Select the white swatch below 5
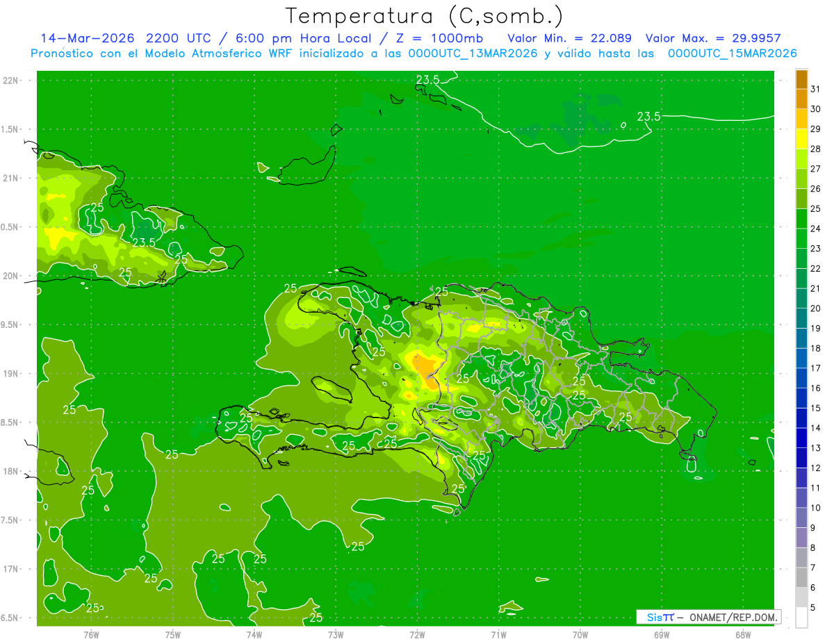Image resolution: width=834 pixels, height=644 pixels. point(801,618)
